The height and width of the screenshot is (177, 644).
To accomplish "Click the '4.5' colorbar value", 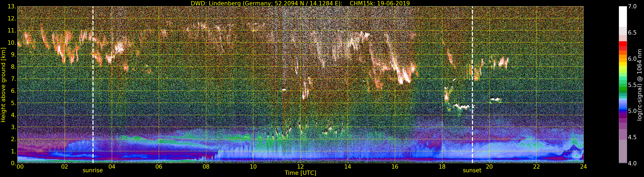I will (632, 137).
